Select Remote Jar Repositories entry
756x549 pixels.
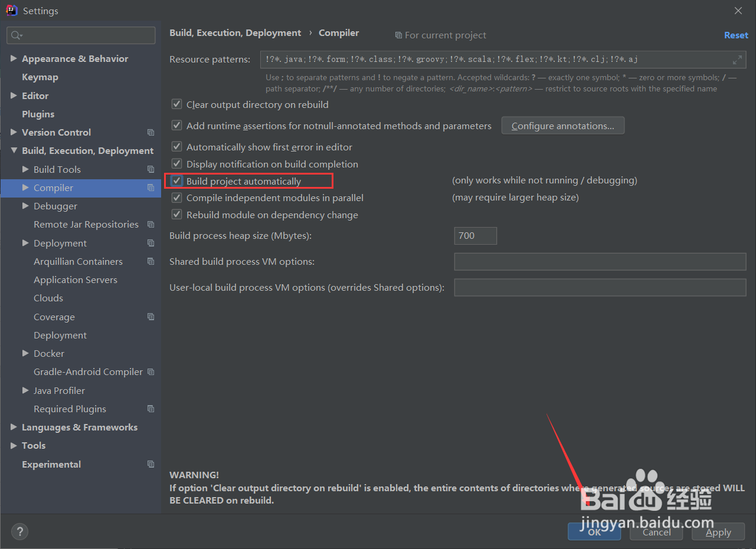click(86, 225)
